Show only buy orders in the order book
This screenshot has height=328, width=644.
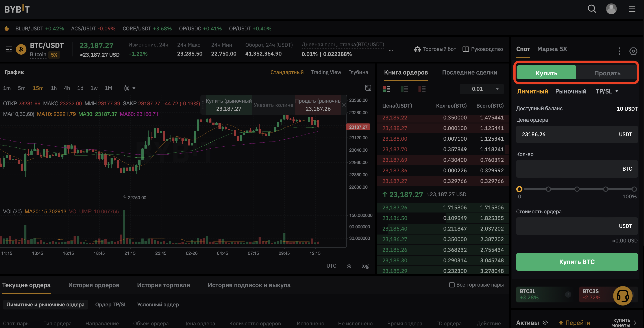404,89
